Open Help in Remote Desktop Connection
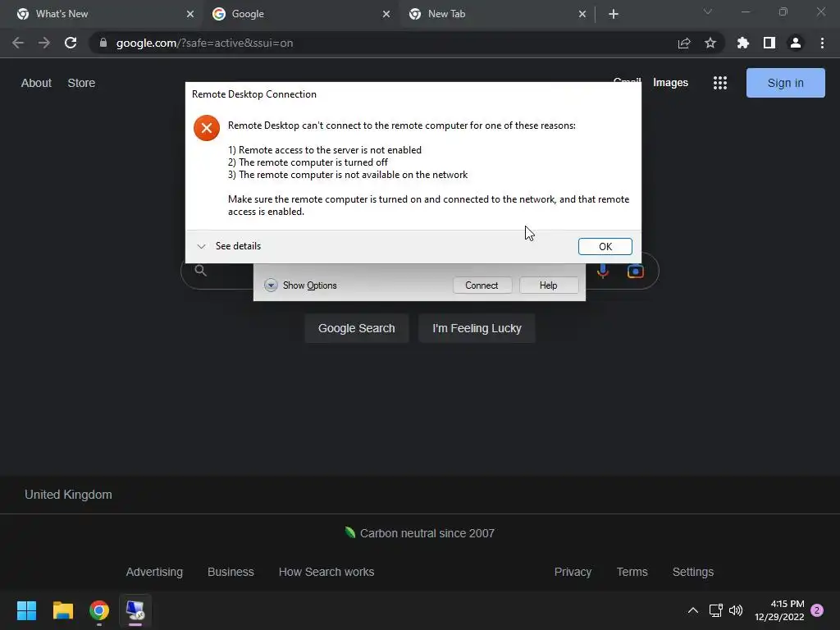The image size is (840, 630). tap(549, 285)
